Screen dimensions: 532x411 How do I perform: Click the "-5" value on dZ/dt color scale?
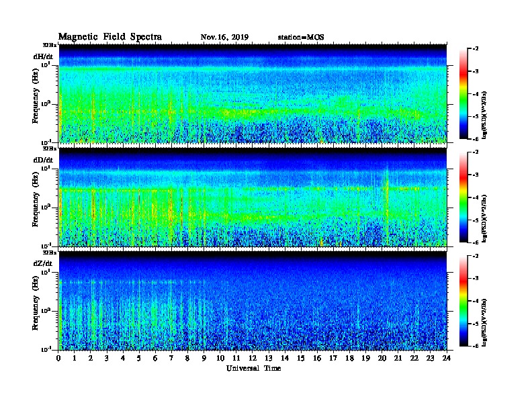pos(476,324)
